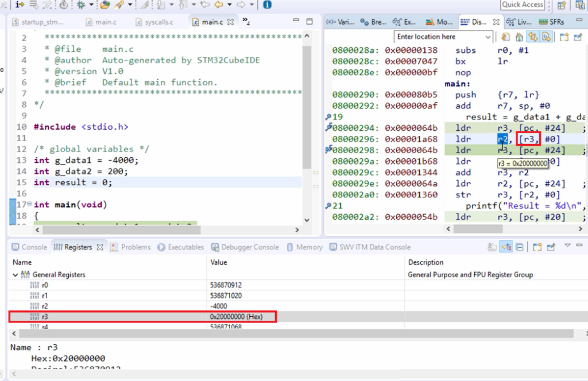Click the pin Registers view icon

551,247
